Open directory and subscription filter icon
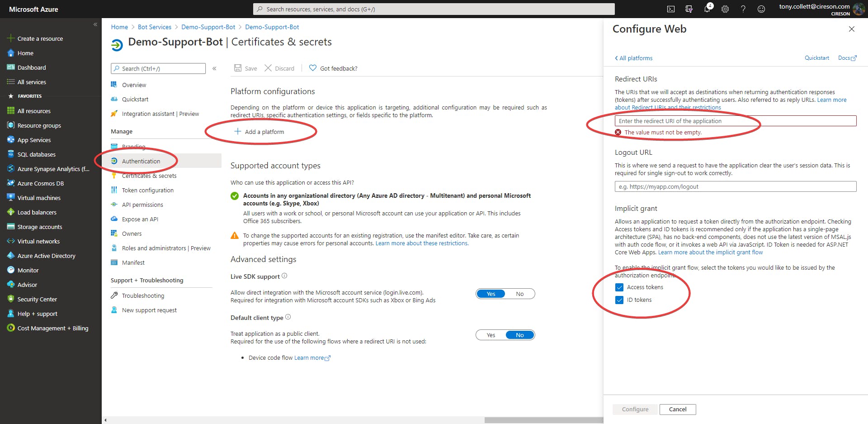 (x=689, y=9)
